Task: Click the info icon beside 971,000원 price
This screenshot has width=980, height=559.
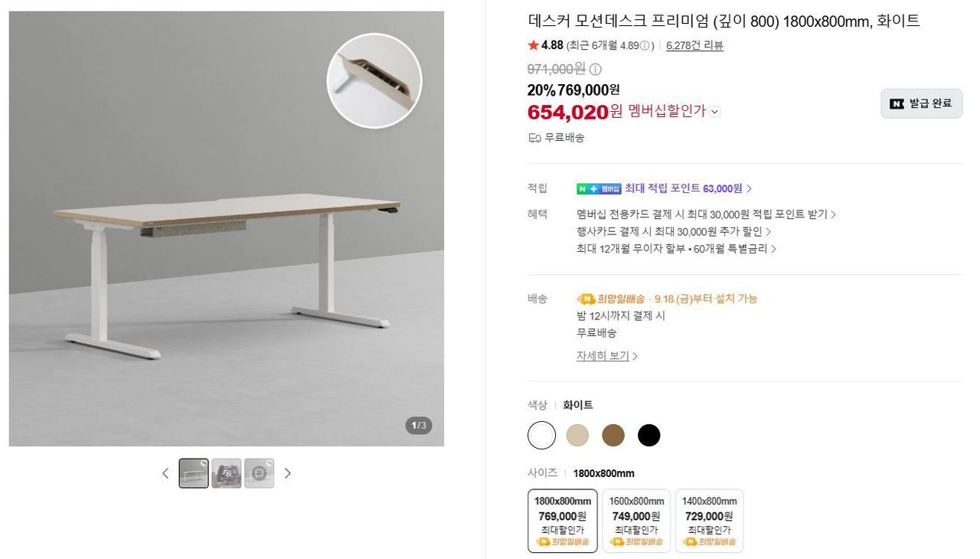Action: click(595, 69)
